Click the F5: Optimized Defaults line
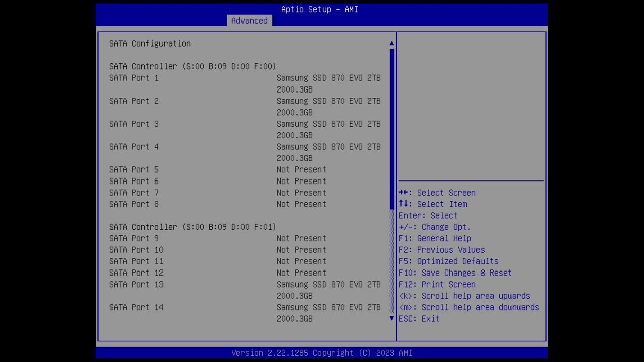The image size is (644, 362). pyautogui.click(x=449, y=261)
